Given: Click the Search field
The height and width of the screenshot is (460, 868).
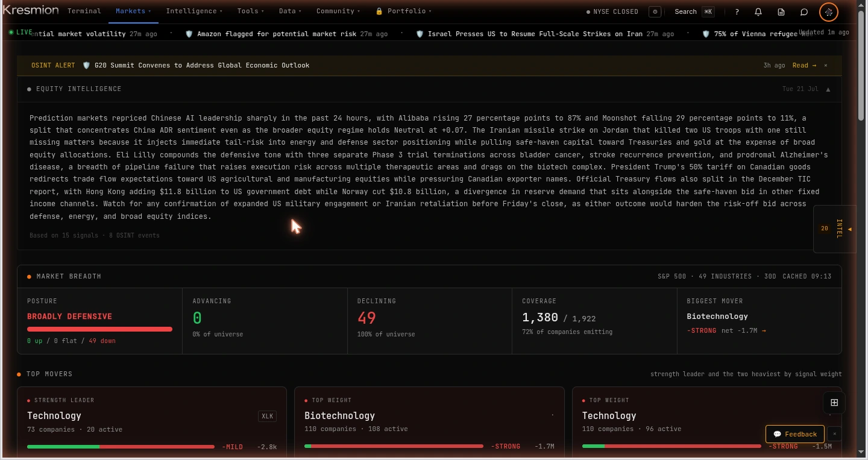Looking at the screenshot, I should click(x=694, y=11).
